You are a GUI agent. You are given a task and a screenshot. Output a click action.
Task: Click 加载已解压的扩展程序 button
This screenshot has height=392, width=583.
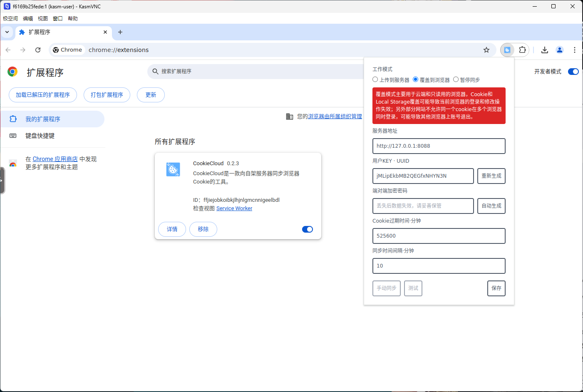click(x=43, y=95)
